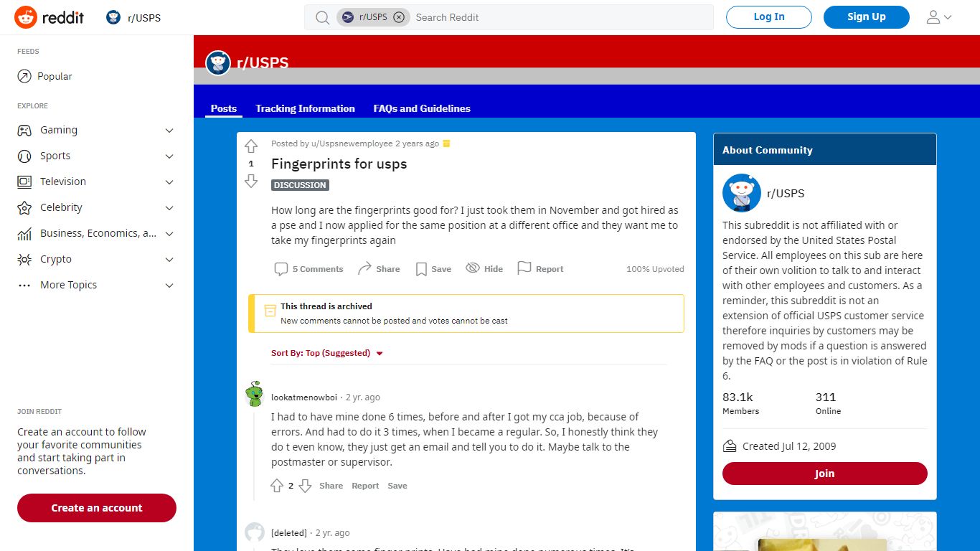Click the r/USPS banner avatar
This screenshot has height=551, width=980.
[x=218, y=63]
